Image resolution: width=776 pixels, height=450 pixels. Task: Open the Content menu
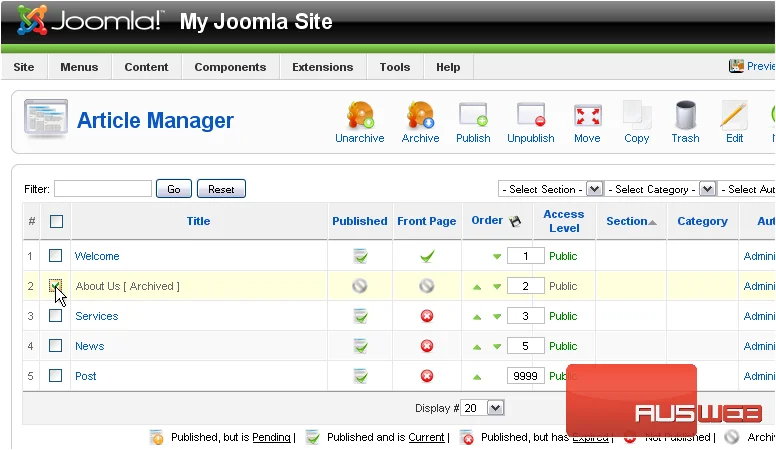146,67
